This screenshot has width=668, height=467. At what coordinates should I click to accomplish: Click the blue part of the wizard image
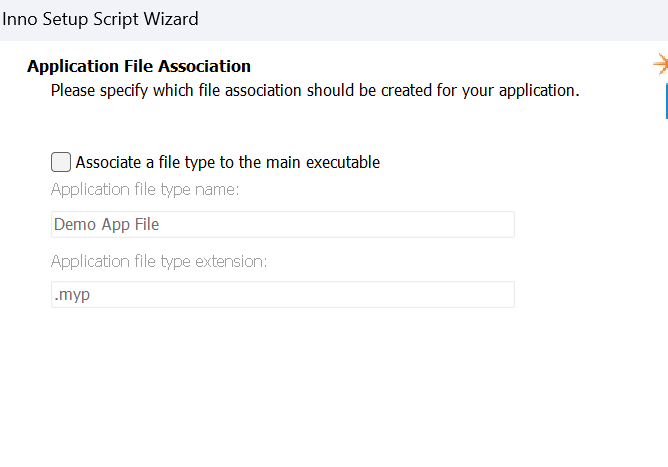[667, 101]
